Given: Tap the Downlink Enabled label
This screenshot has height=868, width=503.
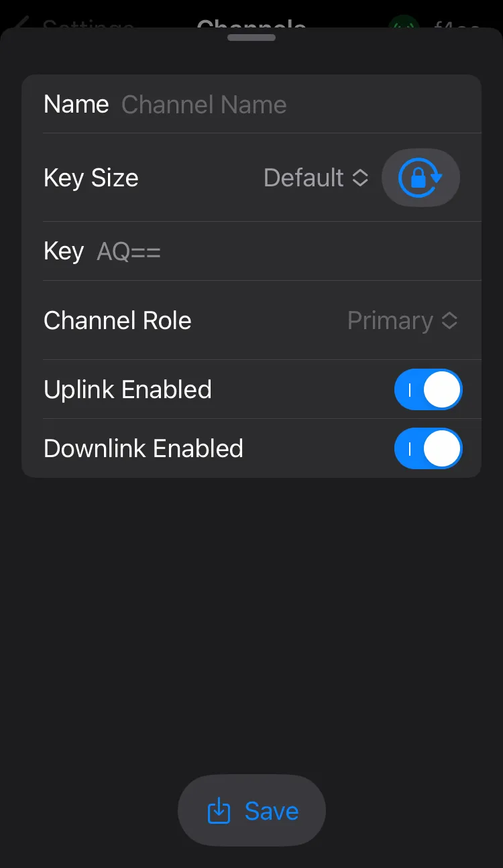Looking at the screenshot, I should tap(143, 448).
